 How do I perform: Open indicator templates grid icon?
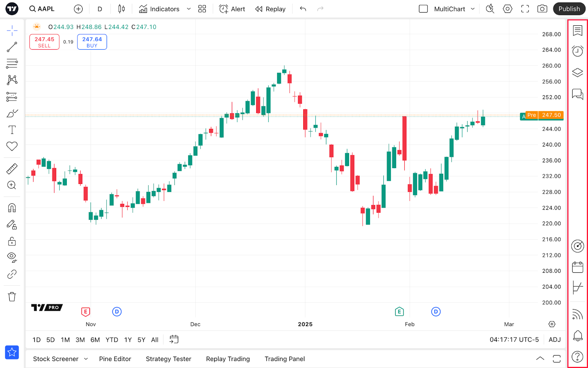(202, 9)
